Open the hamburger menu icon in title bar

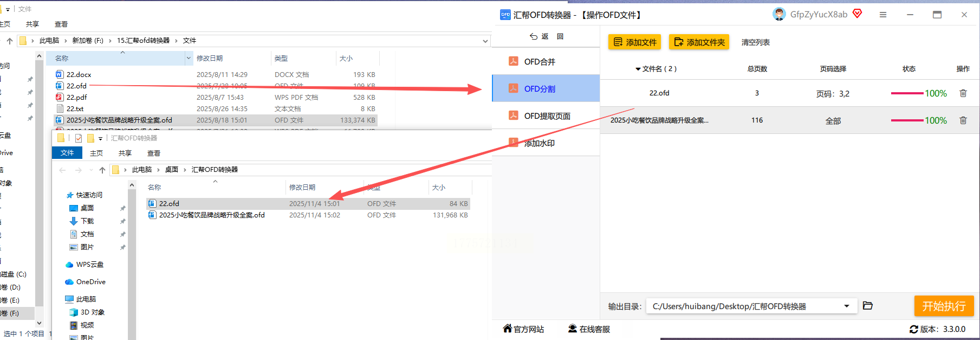[883, 15]
